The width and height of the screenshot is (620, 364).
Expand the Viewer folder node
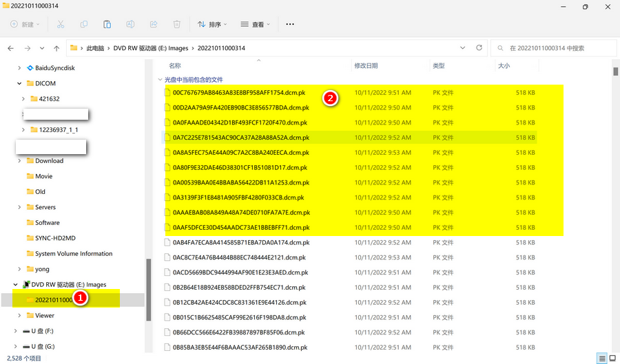point(19,315)
